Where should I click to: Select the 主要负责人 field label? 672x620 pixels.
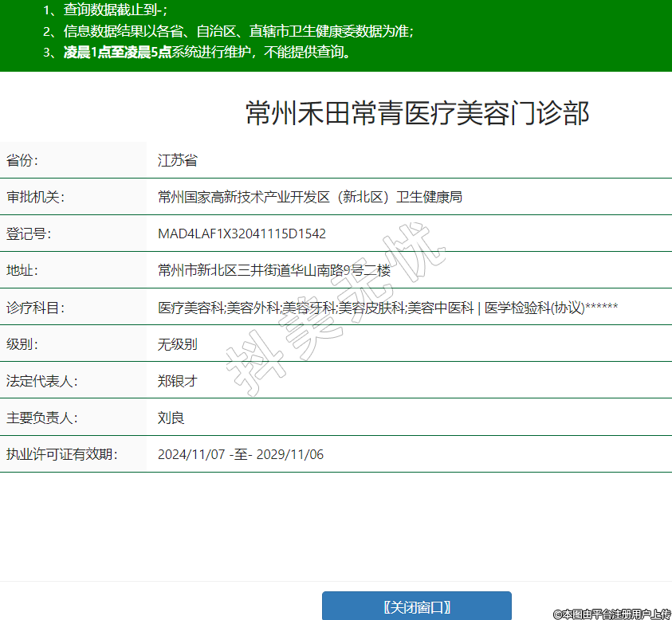point(41,418)
